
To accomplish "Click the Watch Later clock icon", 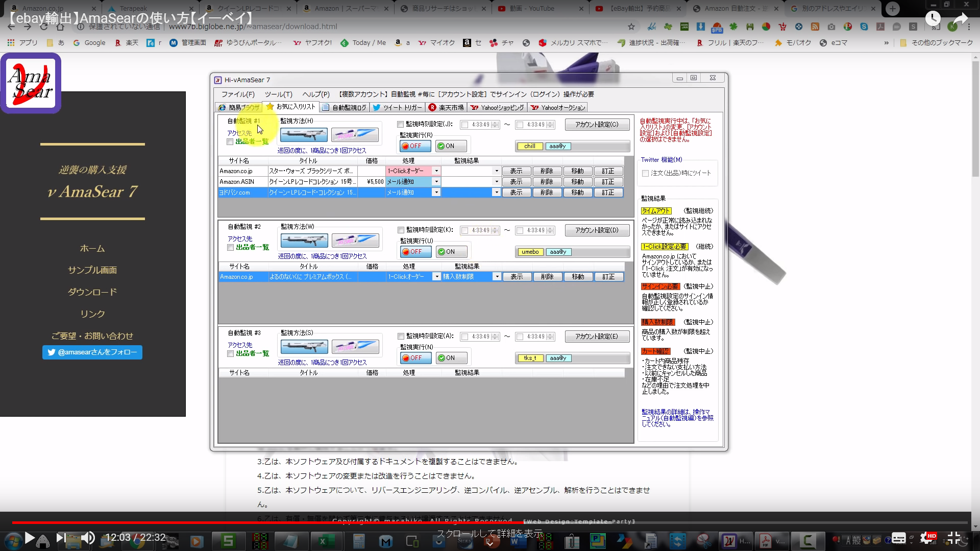I will tap(933, 19).
